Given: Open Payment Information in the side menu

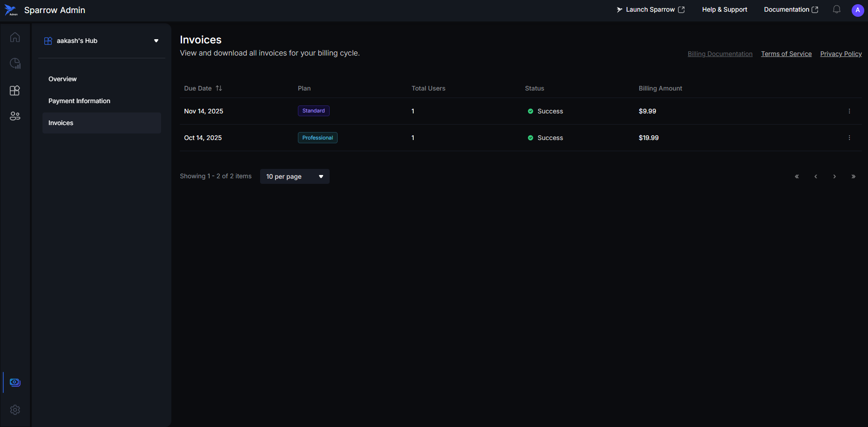Looking at the screenshot, I should click(x=79, y=101).
